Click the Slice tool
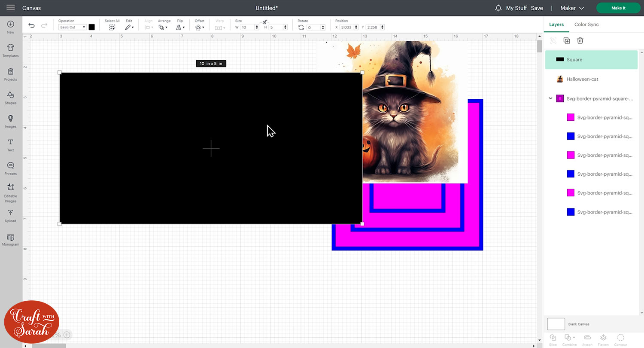The image size is (644, 348). tap(553, 339)
